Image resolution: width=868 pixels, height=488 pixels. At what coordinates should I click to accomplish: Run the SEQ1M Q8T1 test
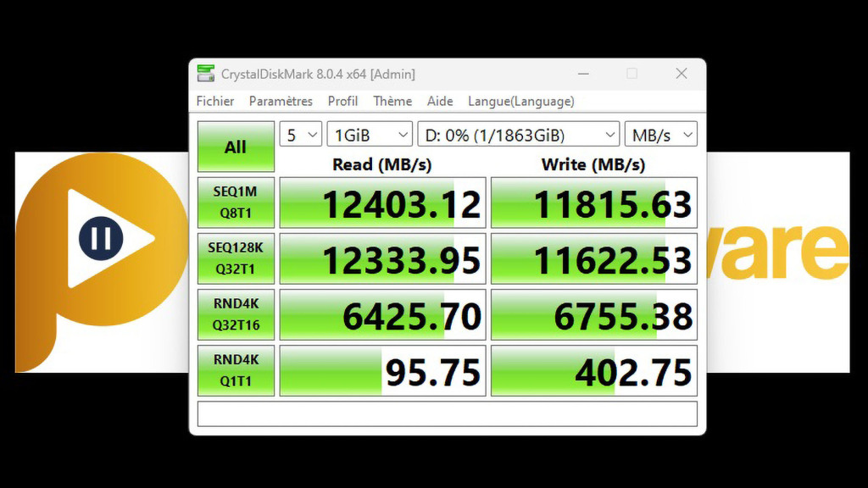236,203
